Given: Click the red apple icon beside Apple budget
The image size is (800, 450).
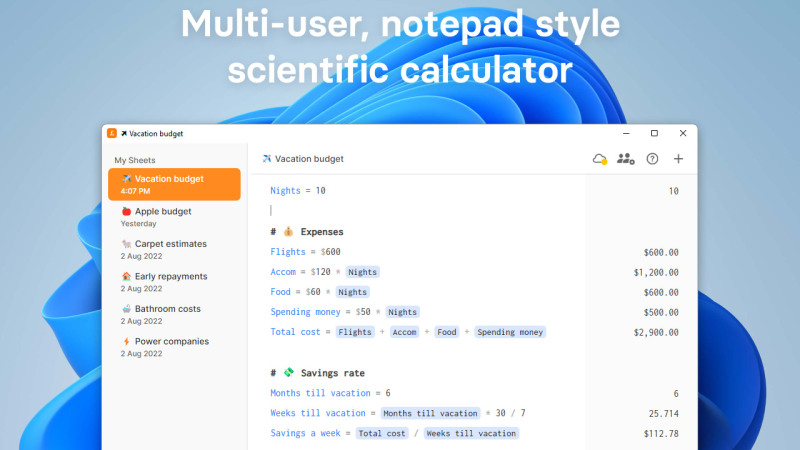Looking at the screenshot, I should pyautogui.click(x=126, y=211).
